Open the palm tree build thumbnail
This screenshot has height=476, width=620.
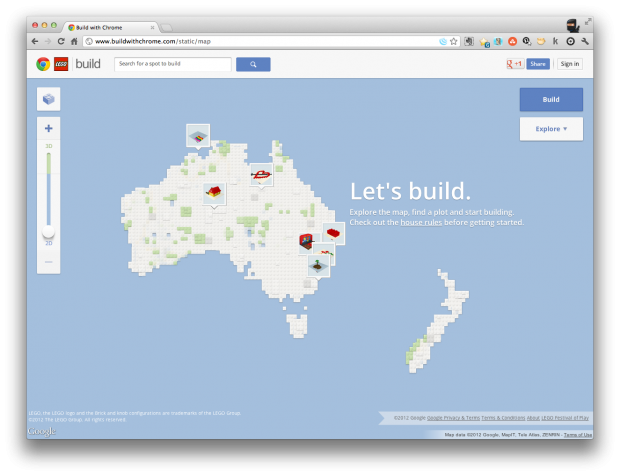click(x=318, y=265)
